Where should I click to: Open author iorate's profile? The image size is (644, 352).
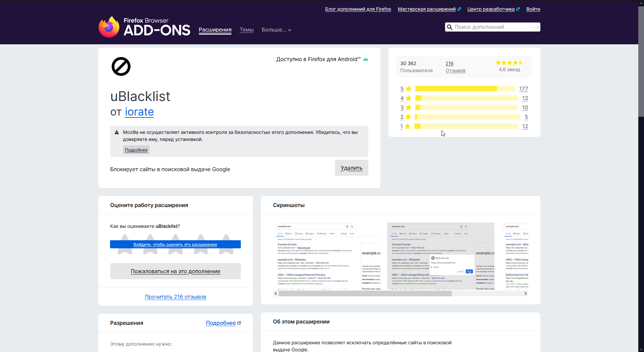(139, 112)
